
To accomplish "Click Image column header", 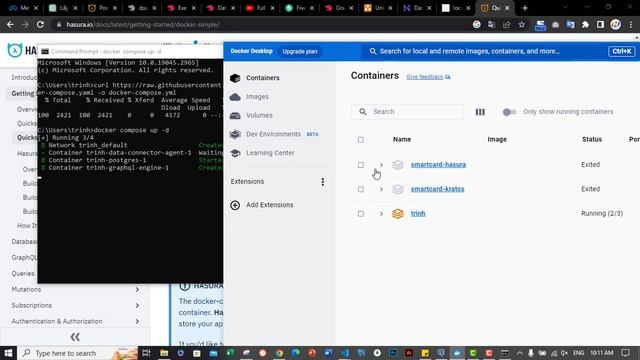I will (x=497, y=140).
